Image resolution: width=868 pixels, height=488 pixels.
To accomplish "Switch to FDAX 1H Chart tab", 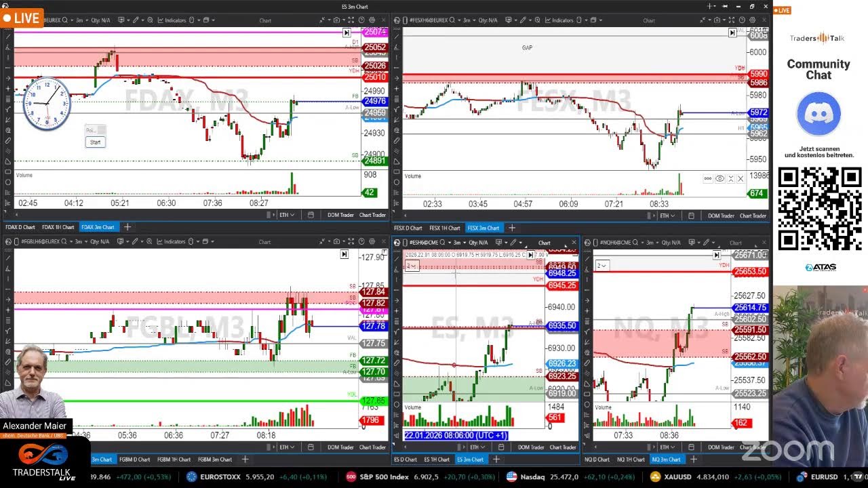I will coord(58,227).
